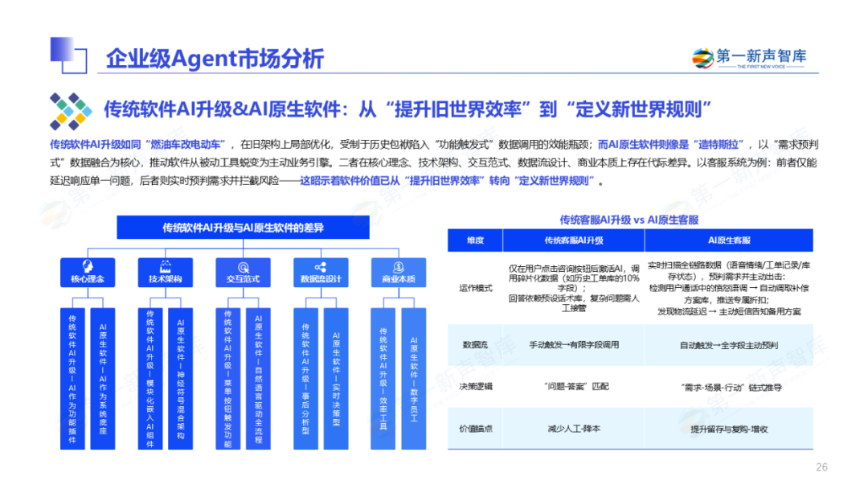The image size is (868, 489).
Task: Click the AI原生客服 column header
Action: 729,240
